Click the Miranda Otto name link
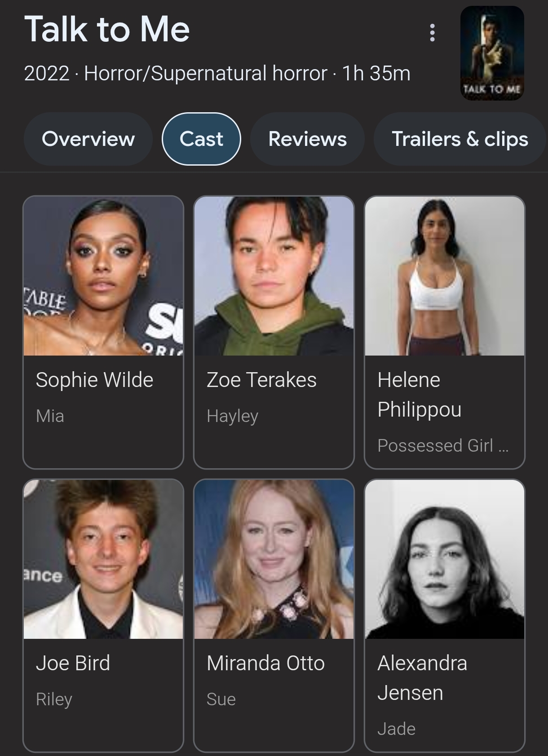 pyautogui.click(x=265, y=663)
